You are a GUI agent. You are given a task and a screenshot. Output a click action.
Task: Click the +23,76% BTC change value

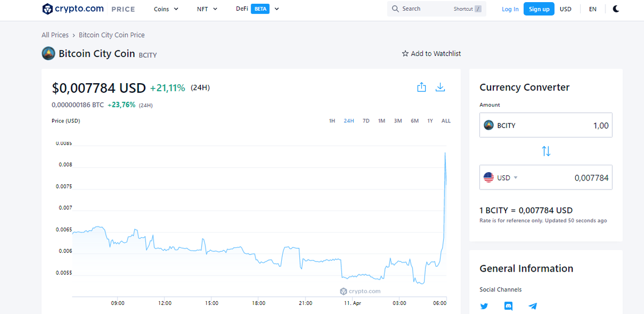tap(121, 105)
